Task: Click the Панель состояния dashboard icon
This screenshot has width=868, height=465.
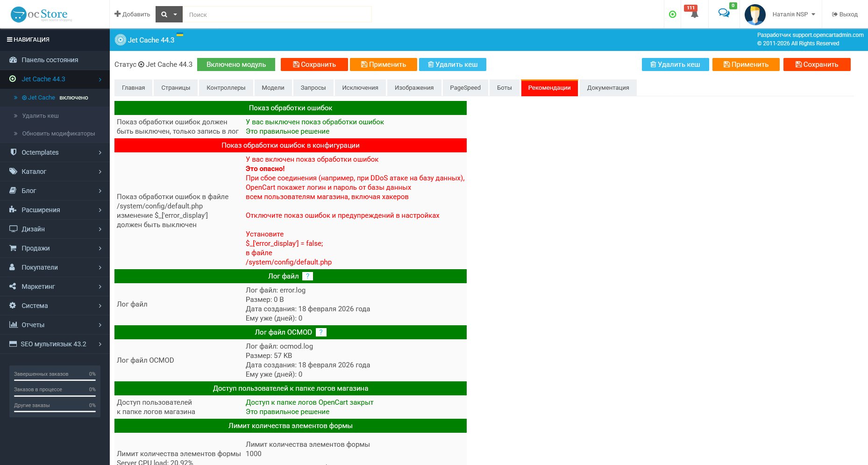Action: coord(13,60)
